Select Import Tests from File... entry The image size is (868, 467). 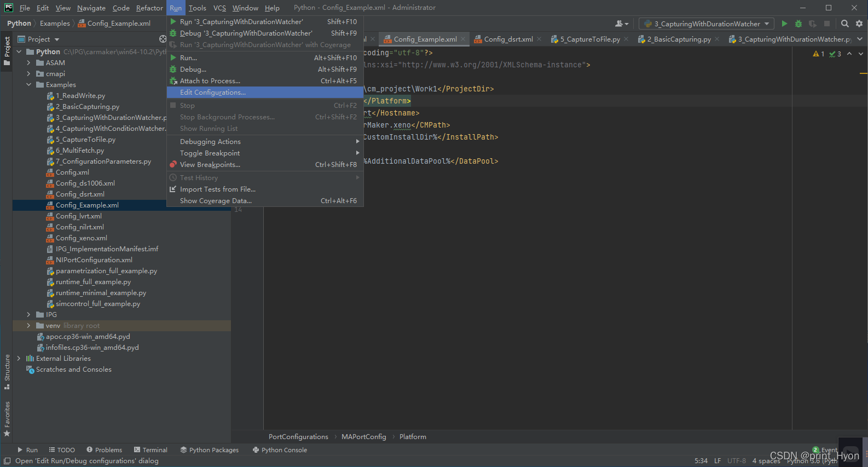pyautogui.click(x=265, y=189)
